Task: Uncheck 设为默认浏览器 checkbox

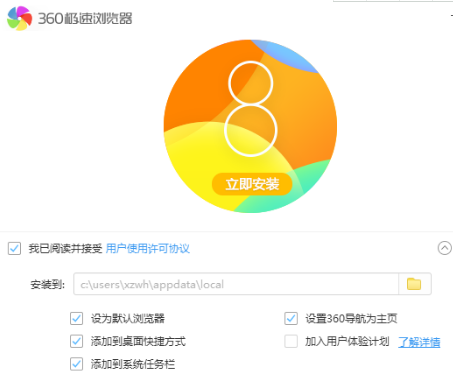Action: [77, 318]
